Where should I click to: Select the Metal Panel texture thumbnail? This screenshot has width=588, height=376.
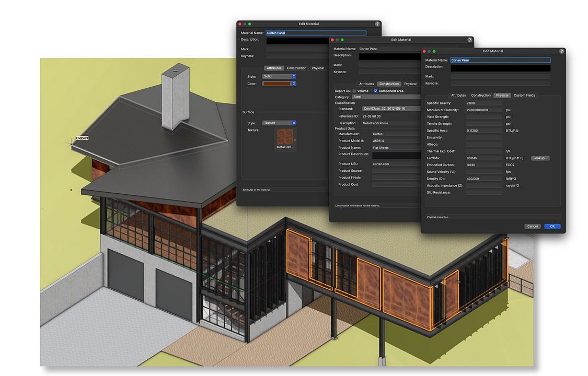pos(285,137)
